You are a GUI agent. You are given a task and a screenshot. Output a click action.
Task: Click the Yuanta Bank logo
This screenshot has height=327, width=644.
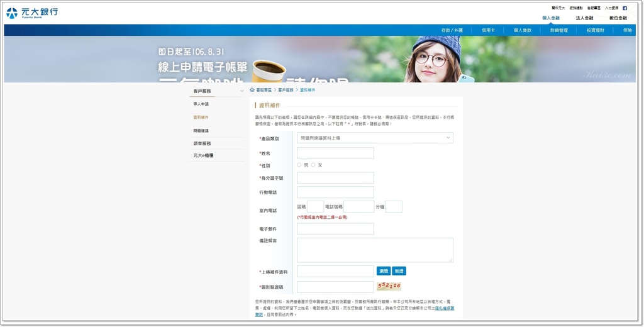(32, 13)
